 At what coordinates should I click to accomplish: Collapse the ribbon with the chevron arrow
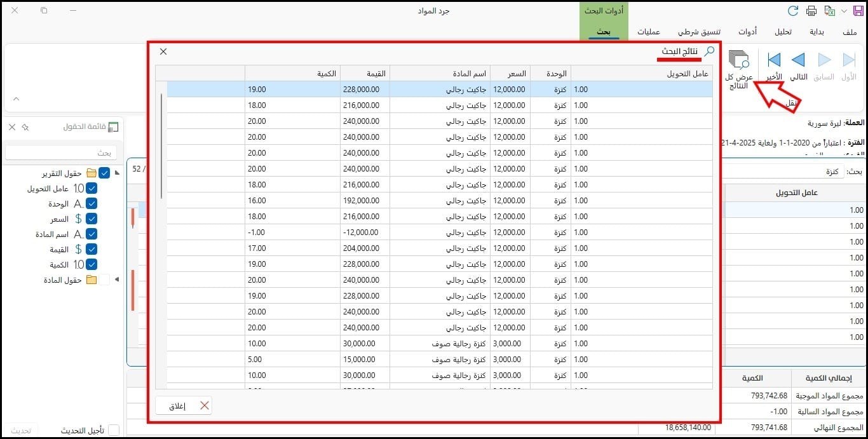coord(16,99)
